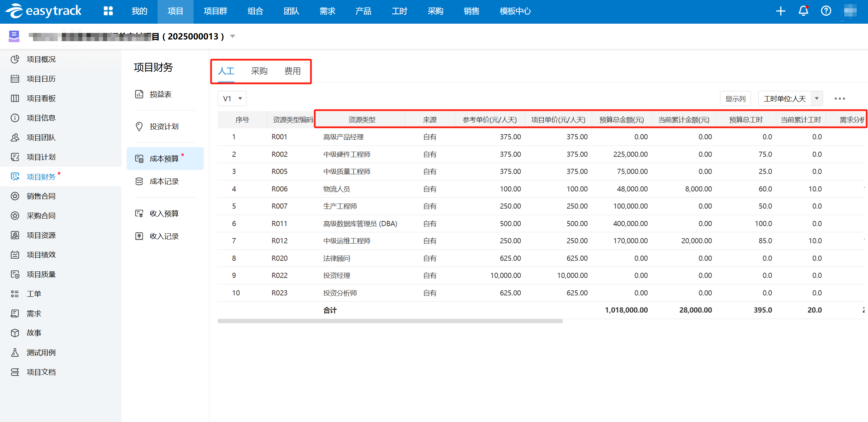Expand the V1 version dropdown
Screen dimensions: 868x422
tap(232, 99)
